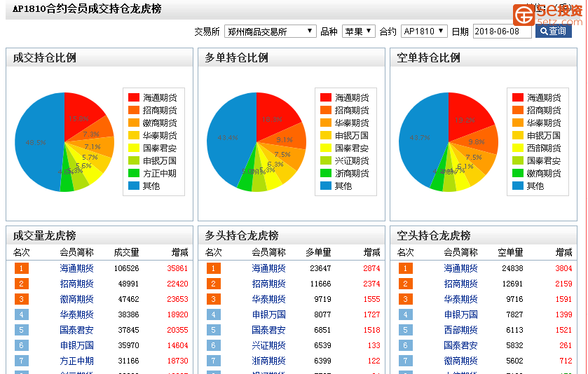Click 增减 value 3804 in 空头持仓龙虎榜

pyautogui.click(x=563, y=268)
